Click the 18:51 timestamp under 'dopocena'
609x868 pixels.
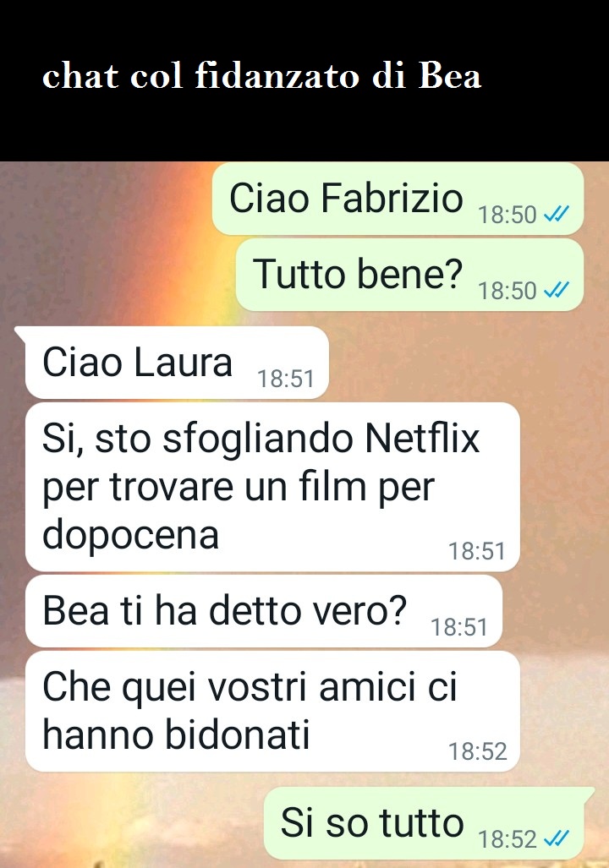pyautogui.click(x=476, y=551)
